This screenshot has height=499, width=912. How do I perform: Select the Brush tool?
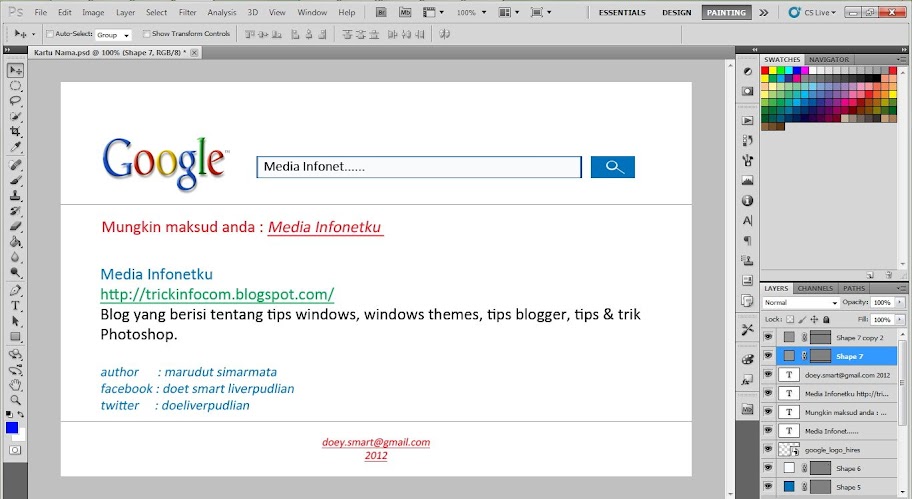pyautogui.click(x=15, y=180)
